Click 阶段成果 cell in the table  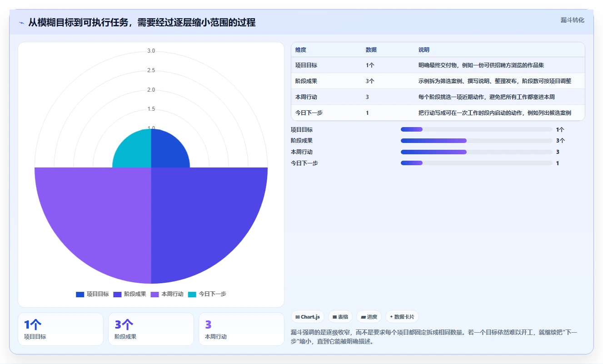(x=306, y=81)
